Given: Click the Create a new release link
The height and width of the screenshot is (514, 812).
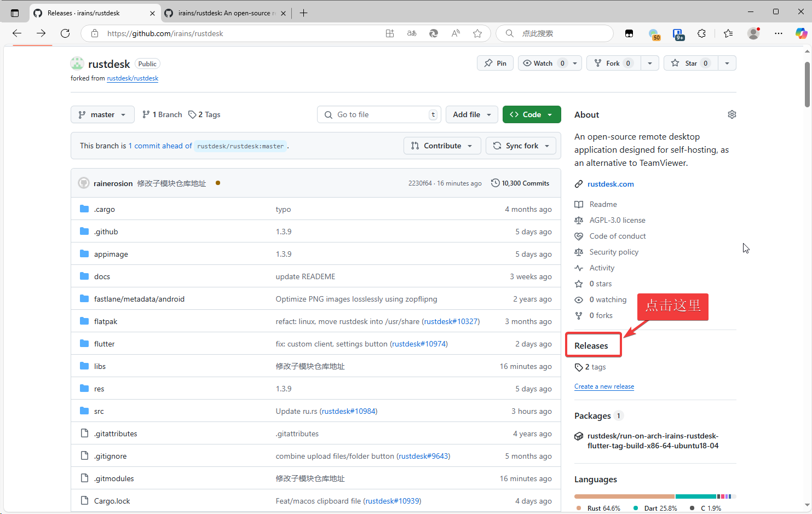Looking at the screenshot, I should pos(604,386).
